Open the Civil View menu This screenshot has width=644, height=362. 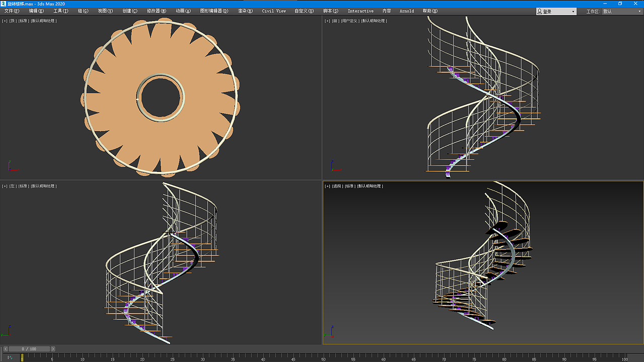tap(274, 11)
